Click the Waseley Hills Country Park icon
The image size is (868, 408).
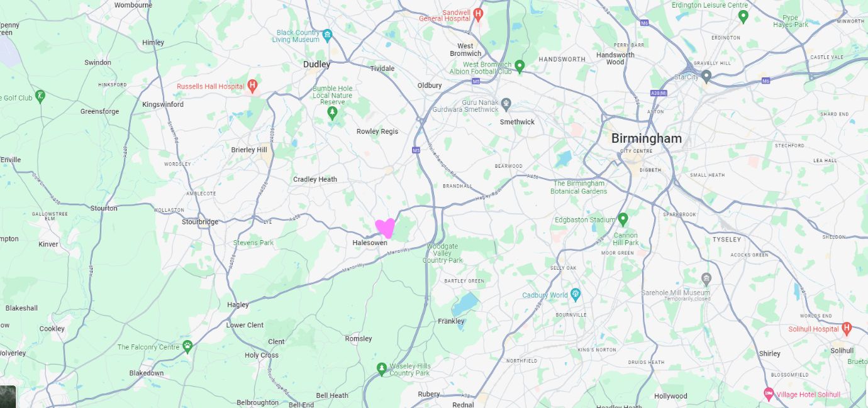pos(381,368)
